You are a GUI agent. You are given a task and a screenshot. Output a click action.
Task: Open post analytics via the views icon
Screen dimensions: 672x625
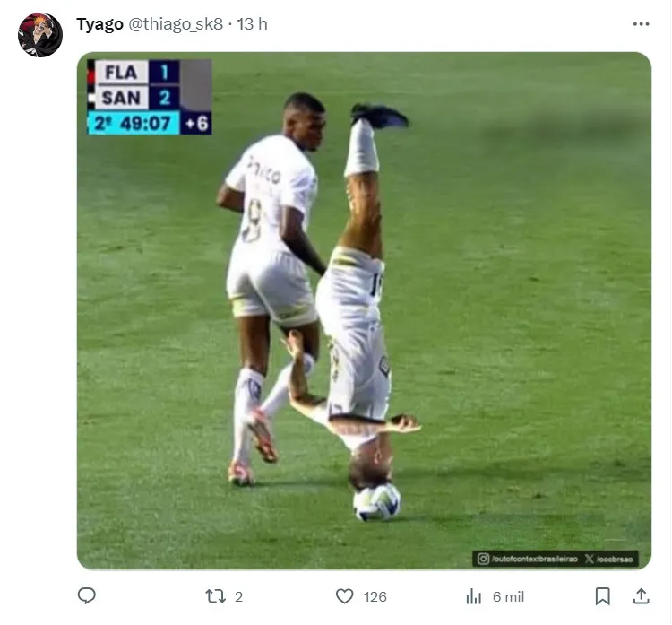tap(474, 596)
